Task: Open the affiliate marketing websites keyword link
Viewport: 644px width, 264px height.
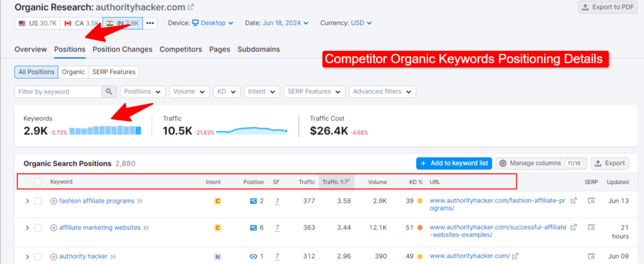Action: 100,228
